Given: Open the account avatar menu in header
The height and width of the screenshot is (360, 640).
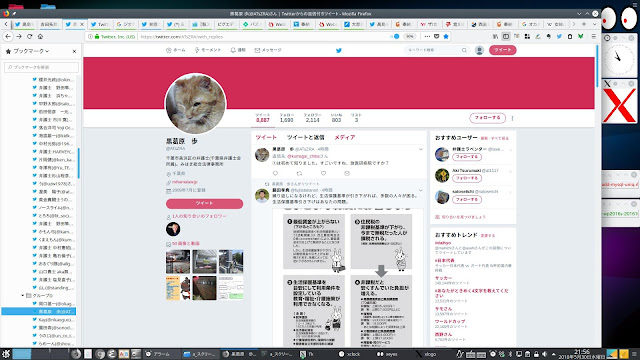Looking at the screenshot, I should 479,50.
